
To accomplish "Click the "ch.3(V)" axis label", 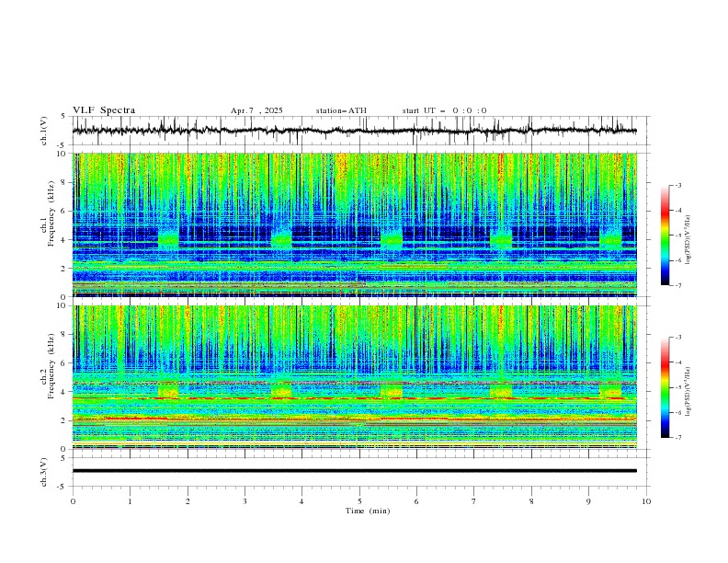I will tap(44, 472).
